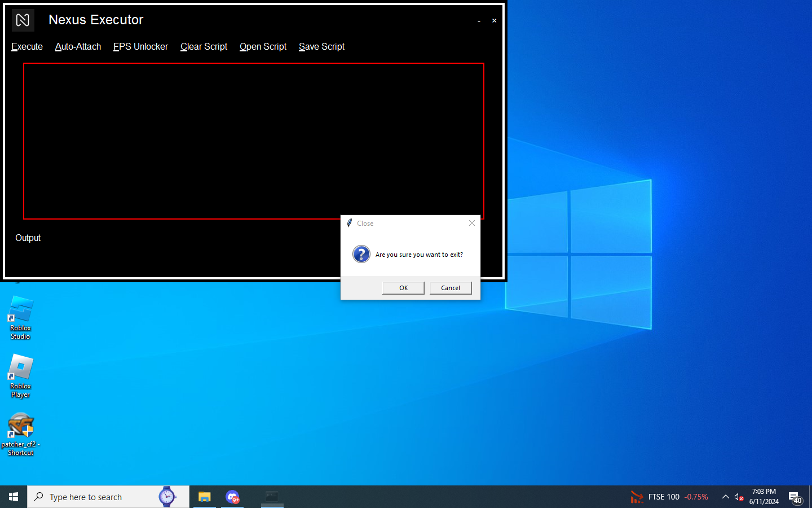Choose Save Script in menu bar
812x508 pixels.
(321, 47)
